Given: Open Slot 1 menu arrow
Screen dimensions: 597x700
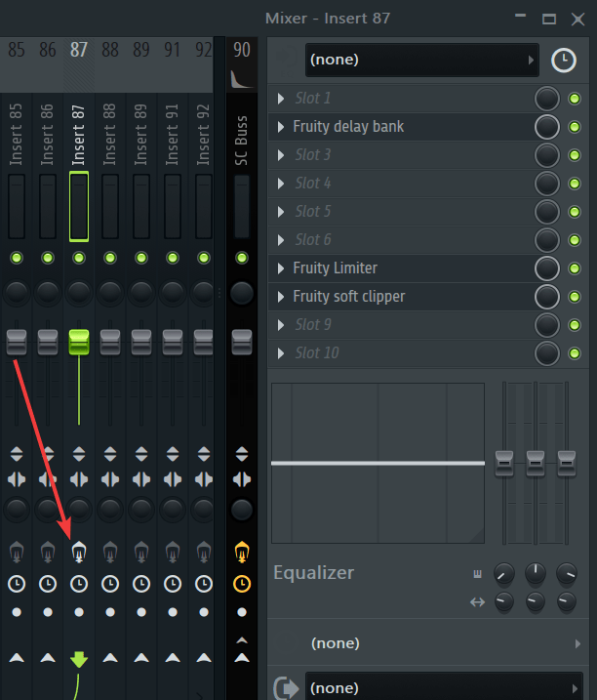Looking at the screenshot, I should coord(281,99).
